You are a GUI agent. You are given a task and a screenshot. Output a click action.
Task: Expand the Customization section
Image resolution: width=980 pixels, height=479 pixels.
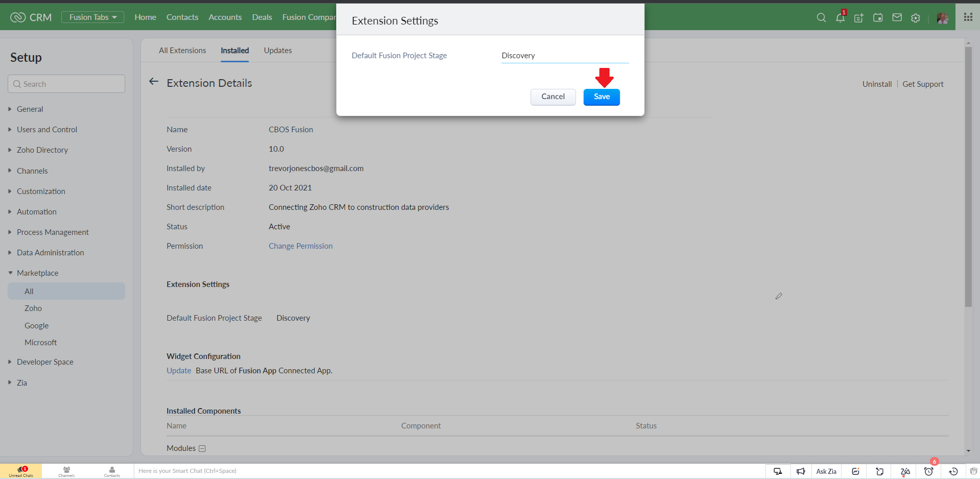(41, 191)
